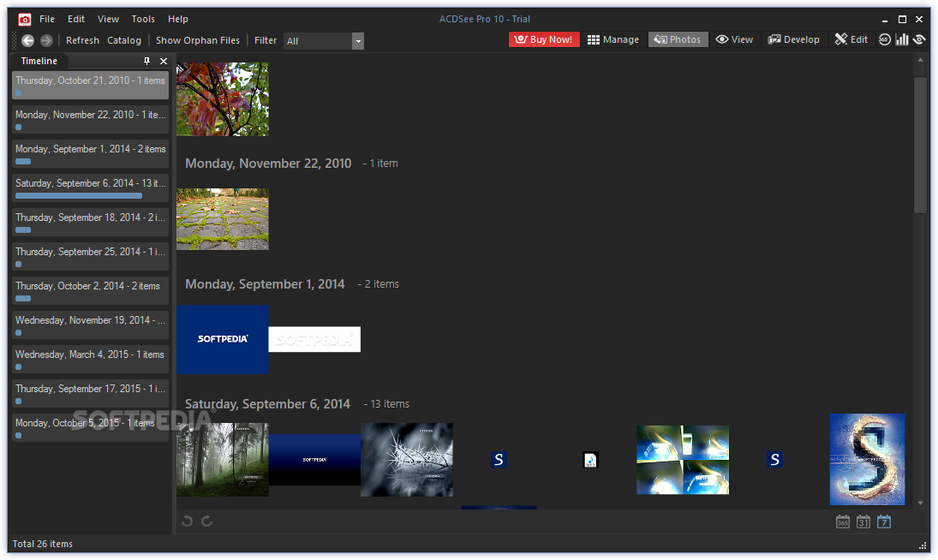Select Thursday, October 21, 2010 timeline entry
This screenshot has height=560, width=938.
pyautogui.click(x=90, y=86)
